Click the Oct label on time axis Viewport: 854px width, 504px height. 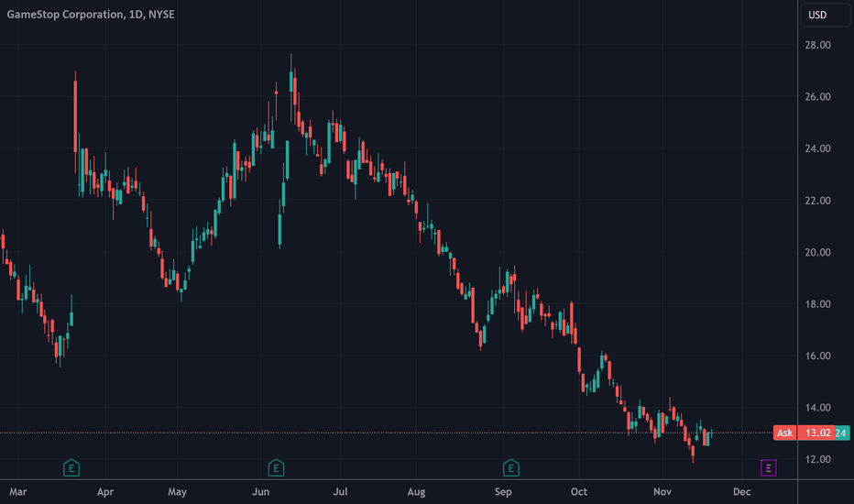point(579,491)
